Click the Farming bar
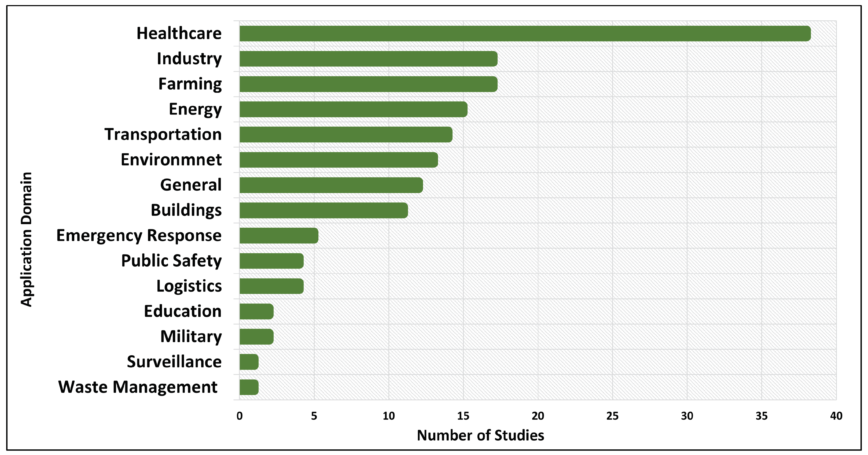This screenshot has height=455, width=868. point(368,84)
